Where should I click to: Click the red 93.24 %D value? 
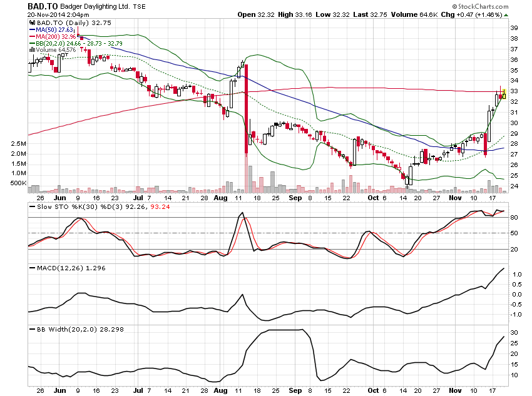pyautogui.click(x=160, y=207)
